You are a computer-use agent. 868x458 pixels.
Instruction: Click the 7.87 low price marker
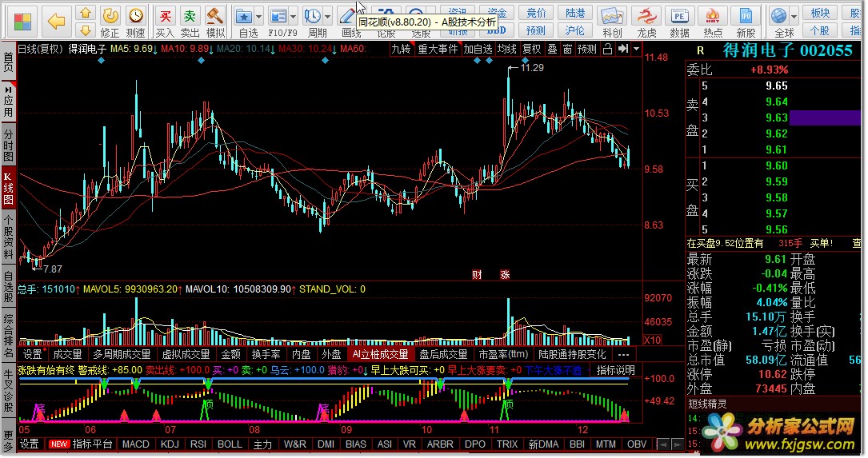[53, 269]
